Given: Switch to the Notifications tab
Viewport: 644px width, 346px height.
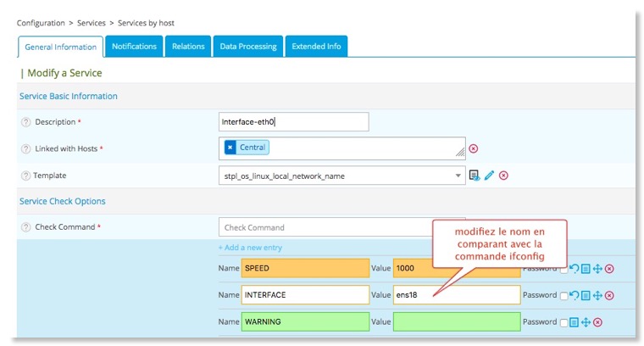Looking at the screenshot, I should click(x=134, y=47).
